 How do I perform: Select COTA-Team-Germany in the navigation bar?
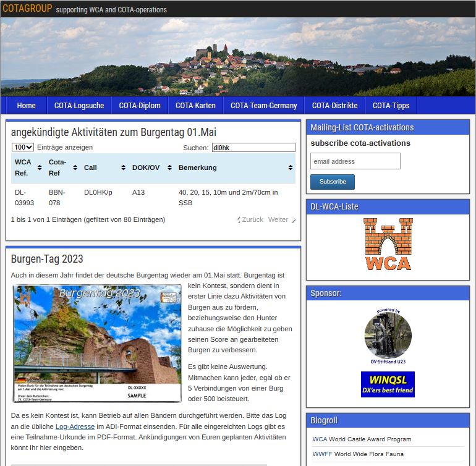pyautogui.click(x=264, y=106)
